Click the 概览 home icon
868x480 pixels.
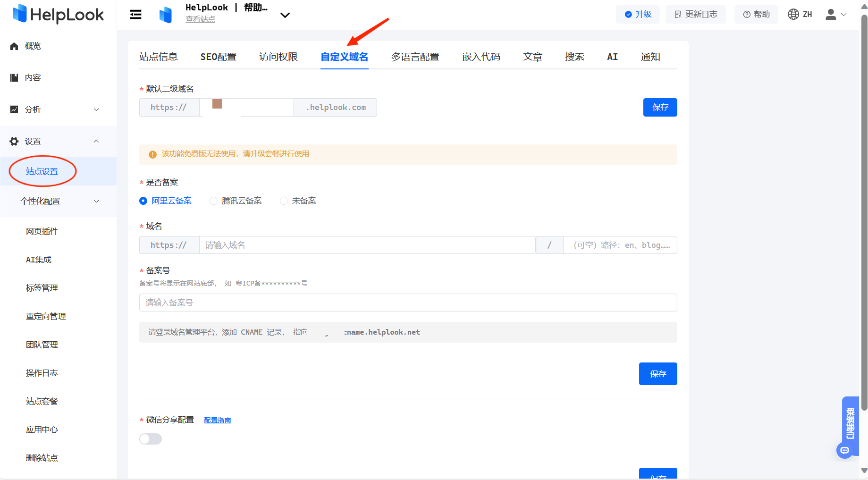14,46
